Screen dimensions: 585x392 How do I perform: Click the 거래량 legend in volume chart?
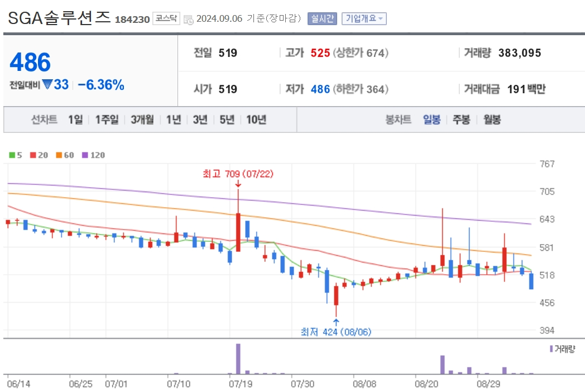(x=563, y=349)
